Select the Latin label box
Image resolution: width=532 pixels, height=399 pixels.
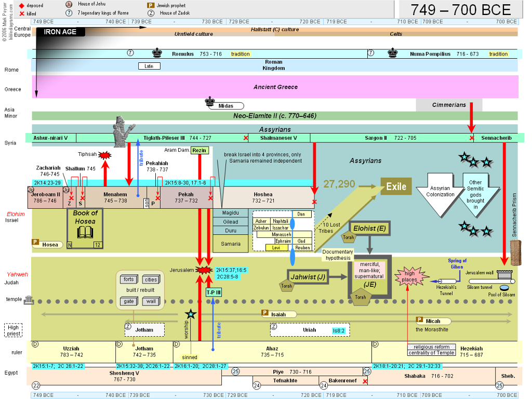tap(149, 66)
